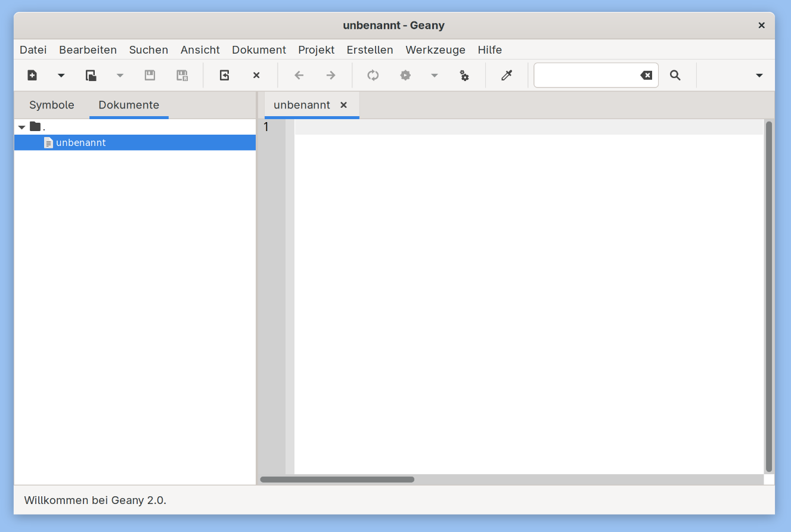Switch to the Symbole sidebar tab
This screenshot has width=791, height=532.
pyautogui.click(x=52, y=105)
